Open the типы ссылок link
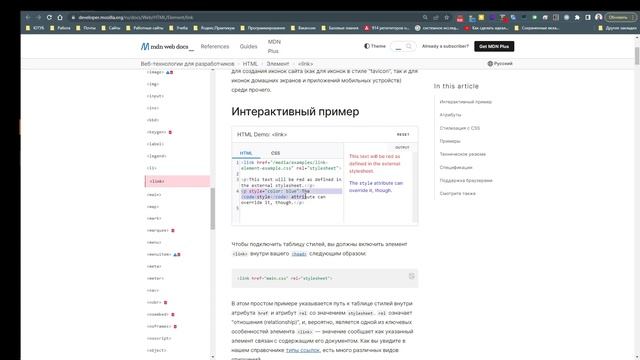This screenshot has height=360, width=640. pos(302,350)
